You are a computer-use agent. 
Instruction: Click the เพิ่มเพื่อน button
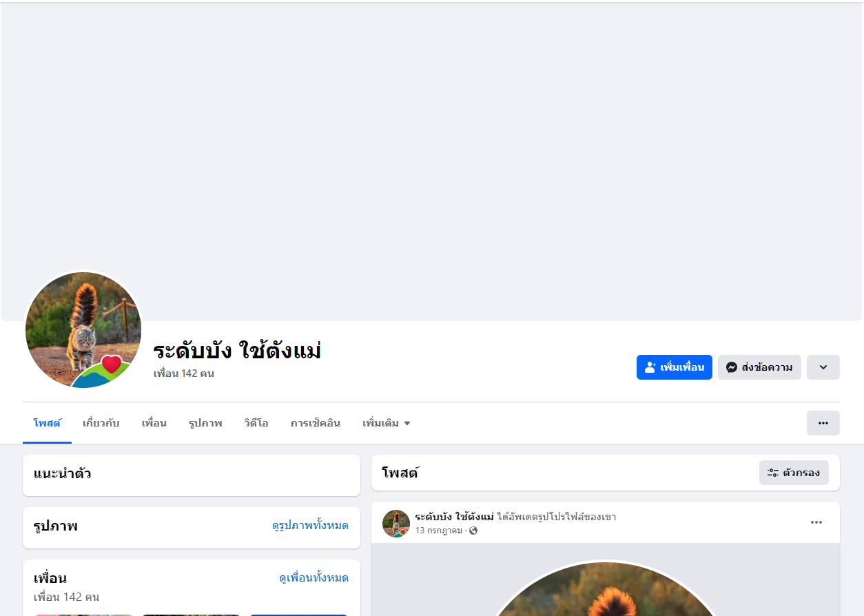pos(675,367)
